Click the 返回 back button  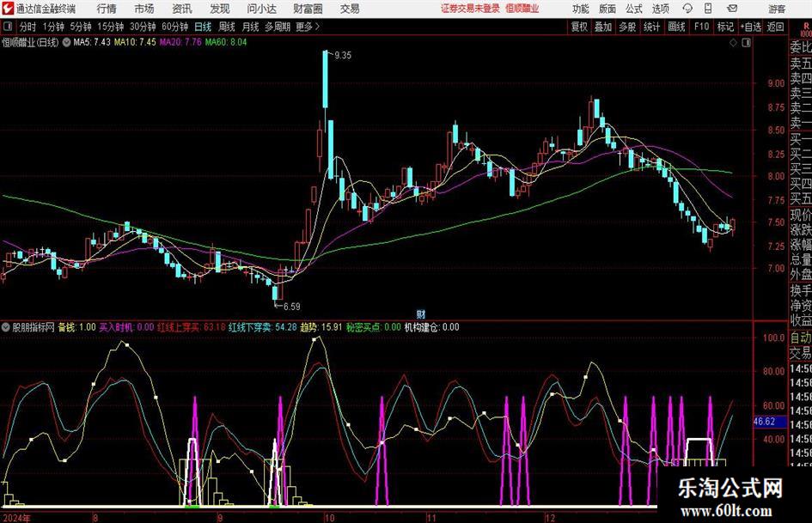[x=776, y=27]
